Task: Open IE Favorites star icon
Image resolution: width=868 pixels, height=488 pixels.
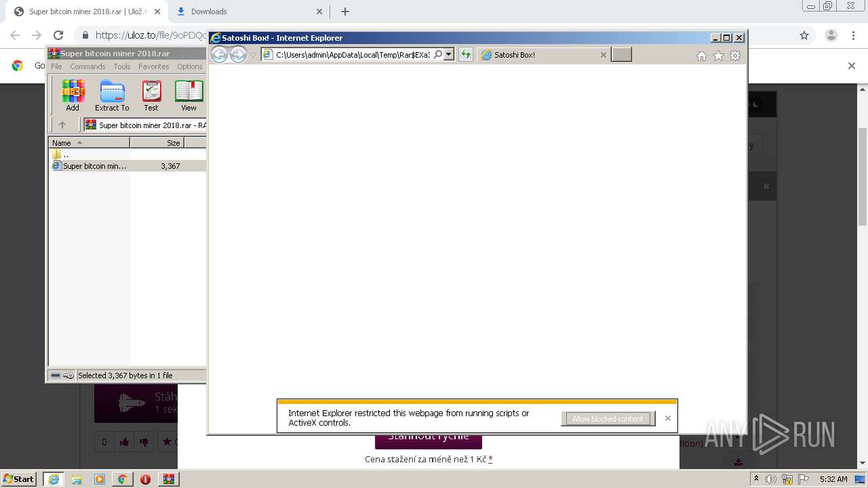Action: [719, 56]
